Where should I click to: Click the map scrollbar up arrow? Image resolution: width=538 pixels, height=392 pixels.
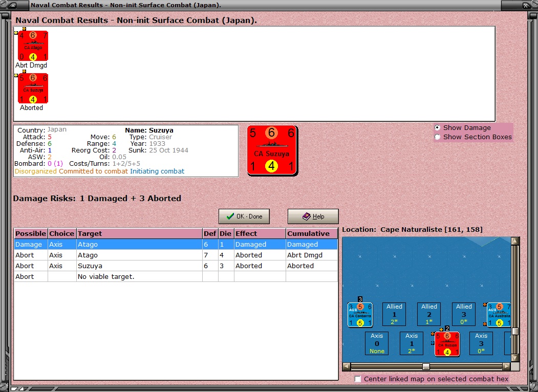514,241
